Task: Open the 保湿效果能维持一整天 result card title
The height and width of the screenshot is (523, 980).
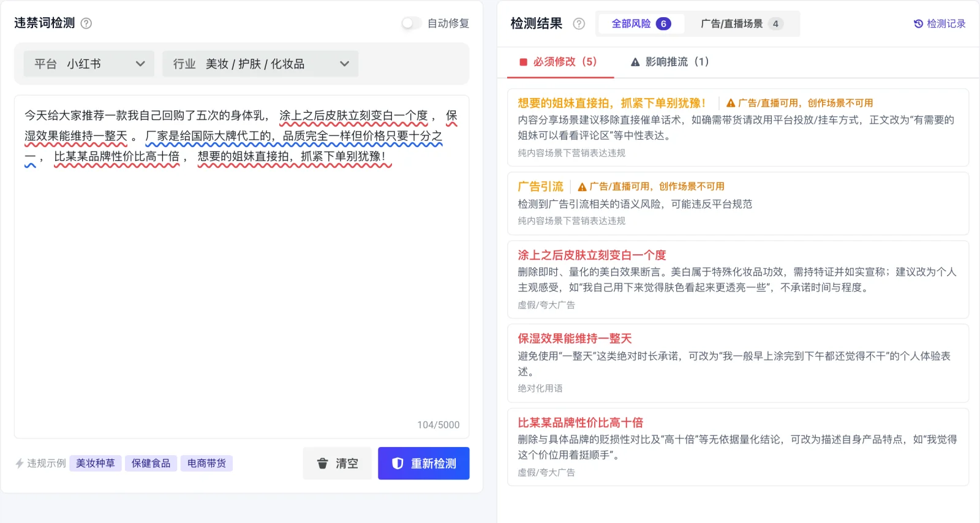Action: click(x=575, y=339)
